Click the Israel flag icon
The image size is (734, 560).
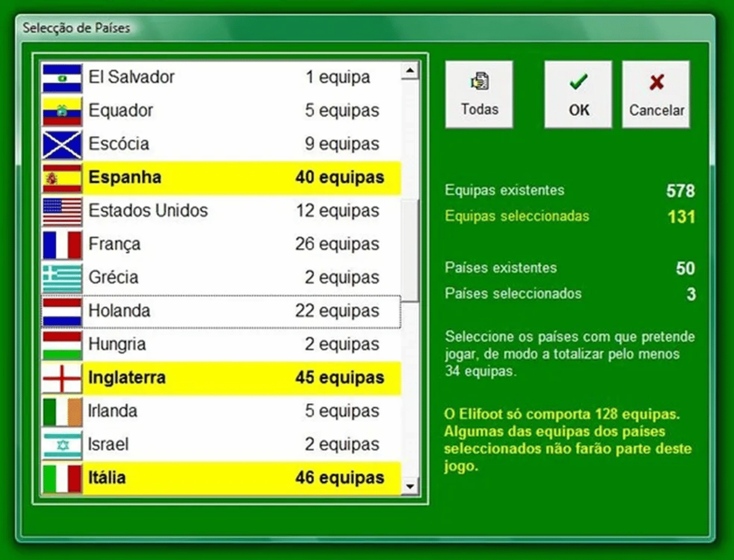[x=62, y=445]
